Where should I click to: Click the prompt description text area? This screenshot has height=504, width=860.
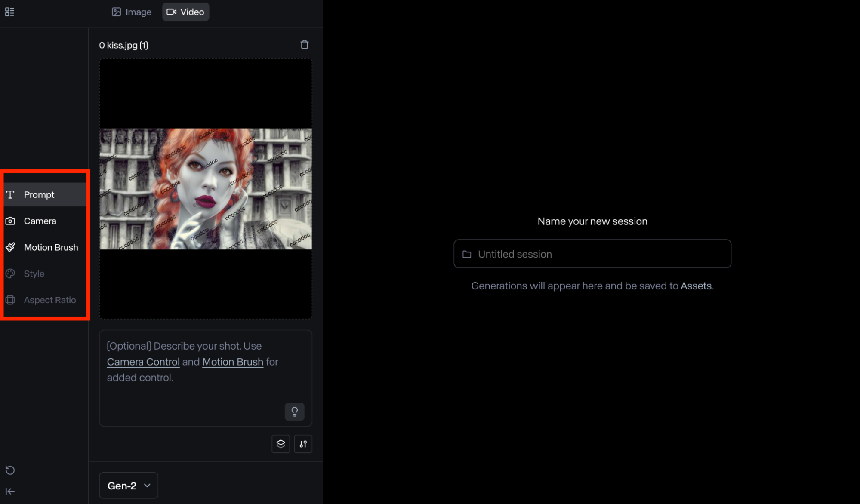206,378
